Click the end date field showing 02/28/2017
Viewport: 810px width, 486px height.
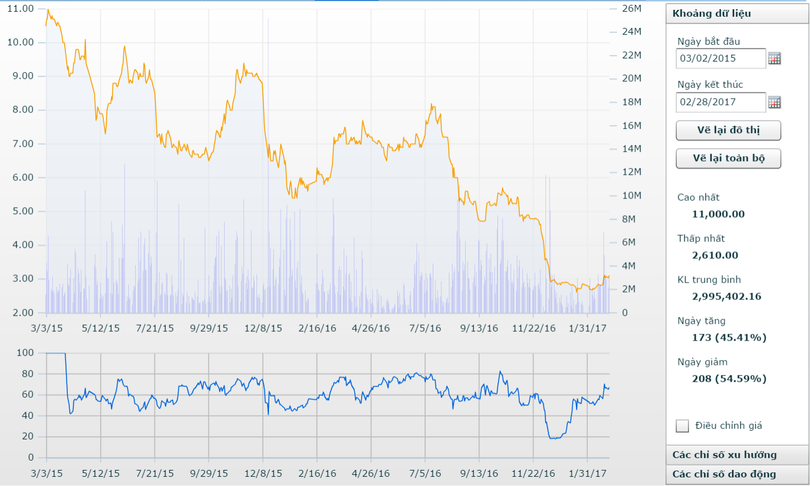tap(720, 102)
